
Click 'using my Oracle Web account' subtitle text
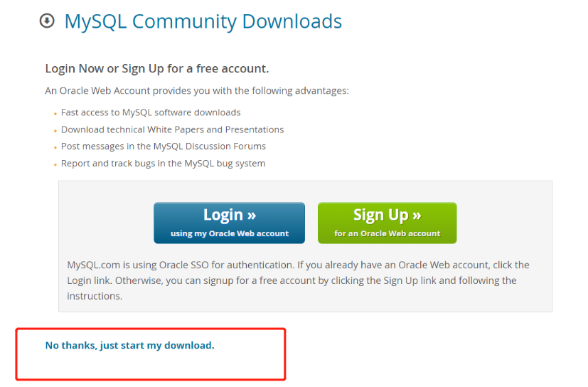(230, 233)
